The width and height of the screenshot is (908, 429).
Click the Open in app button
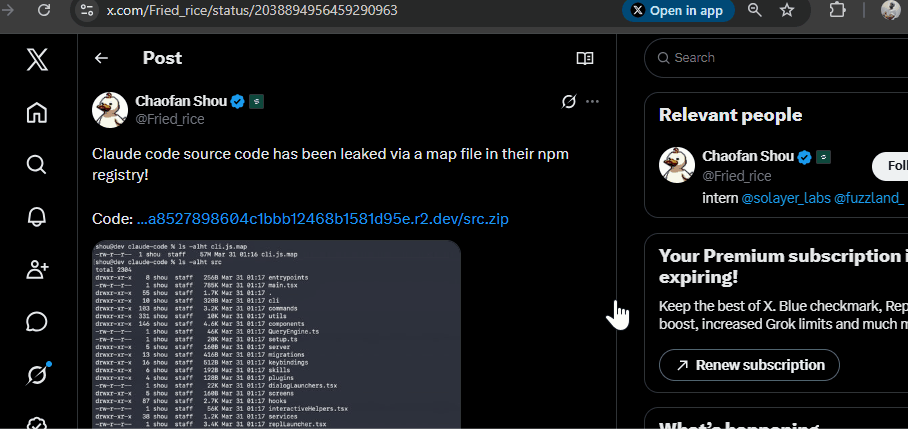(678, 10)
